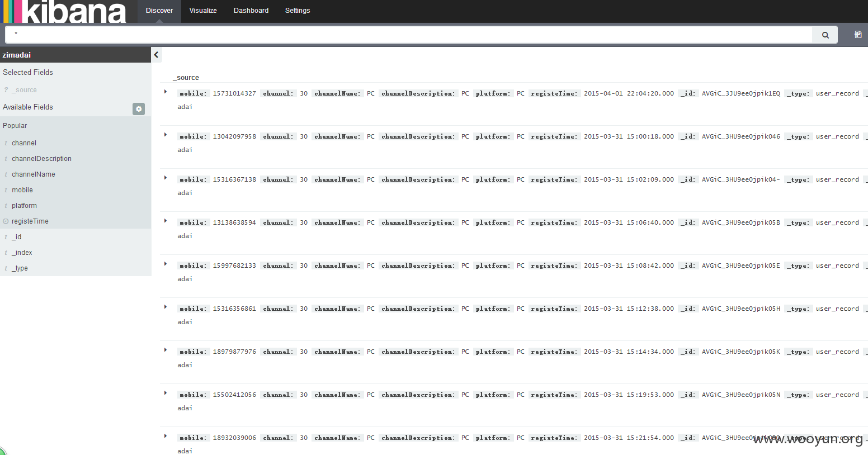Click the Kibana logo
The width and height of the screenshot is (868, 455).
(65, 12)
